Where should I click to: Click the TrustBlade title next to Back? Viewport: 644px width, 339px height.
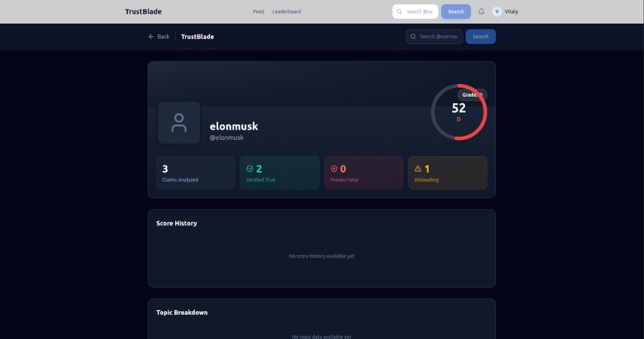coord(197,37)
